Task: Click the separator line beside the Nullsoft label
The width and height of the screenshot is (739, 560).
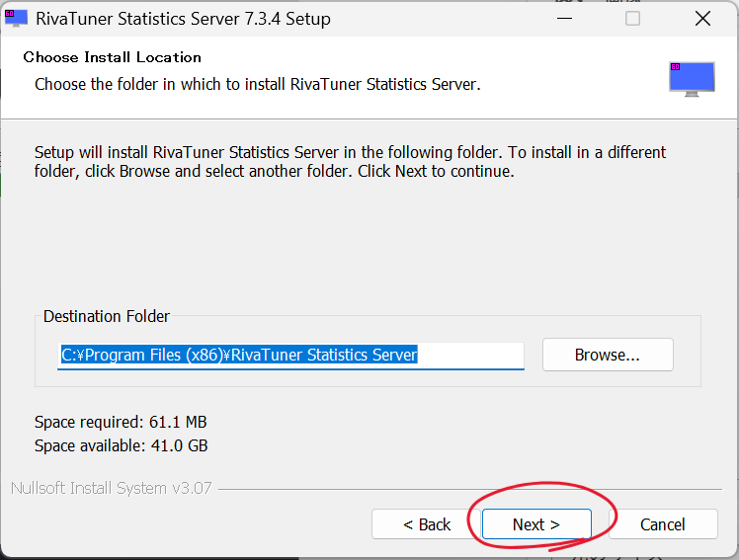Action: [474, 489]
